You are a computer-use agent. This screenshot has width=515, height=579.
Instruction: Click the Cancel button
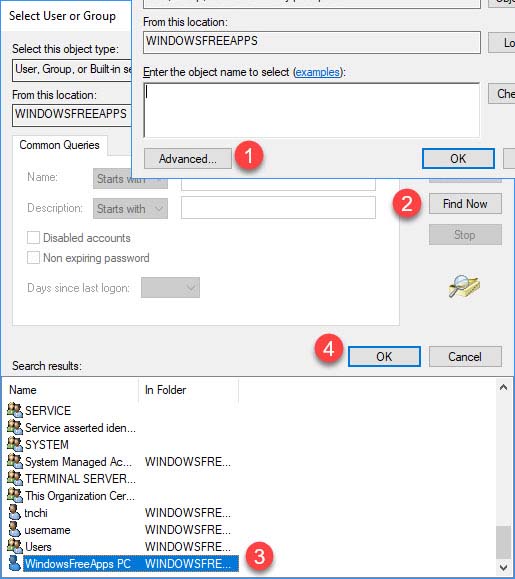tap(465, 356)
